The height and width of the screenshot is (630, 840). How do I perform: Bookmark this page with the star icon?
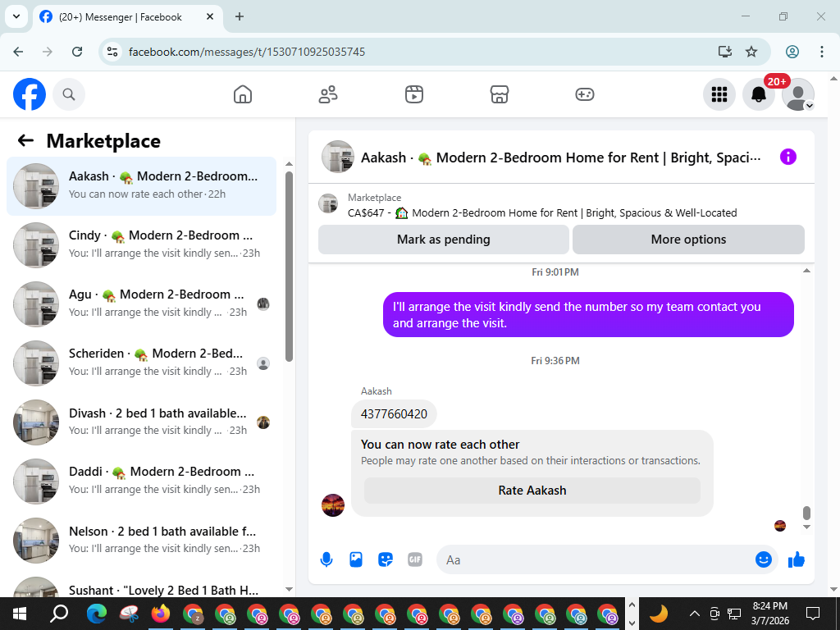(751, 52)
